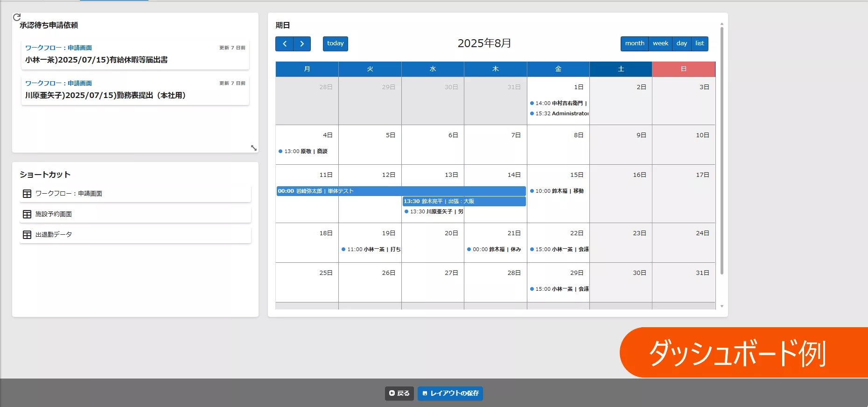This screenshot has height=407, width=868.
Task: Open the workflow table icon shortcut
Action: (x=27, y=193)
